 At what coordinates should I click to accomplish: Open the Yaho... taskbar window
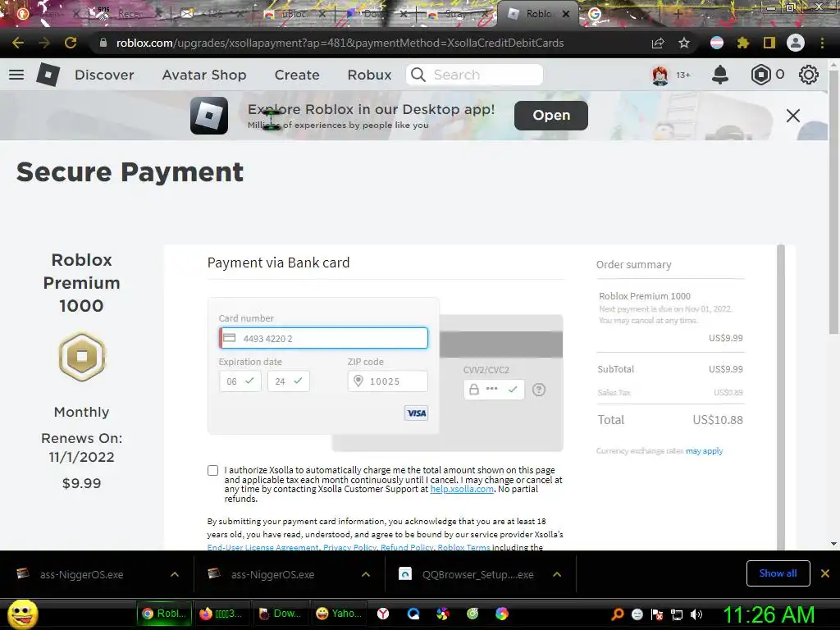tap(339, 614)
